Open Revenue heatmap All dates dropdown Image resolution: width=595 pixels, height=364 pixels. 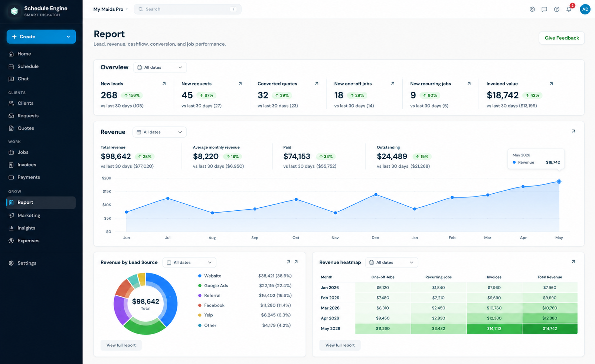[x=392, y=262]
